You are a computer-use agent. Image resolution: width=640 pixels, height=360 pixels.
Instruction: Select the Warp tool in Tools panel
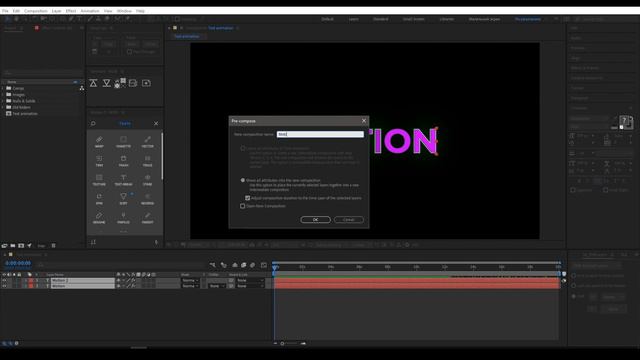tap(99, 142)
